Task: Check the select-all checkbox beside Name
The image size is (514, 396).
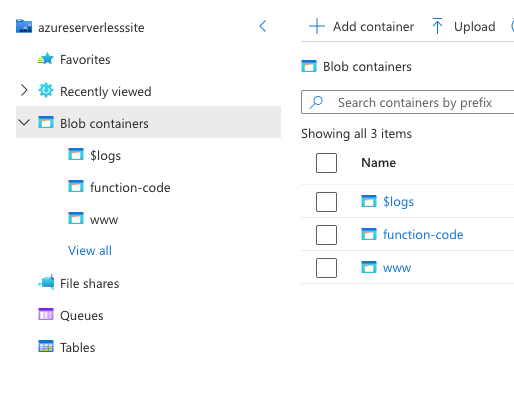Action: [326, 163]
